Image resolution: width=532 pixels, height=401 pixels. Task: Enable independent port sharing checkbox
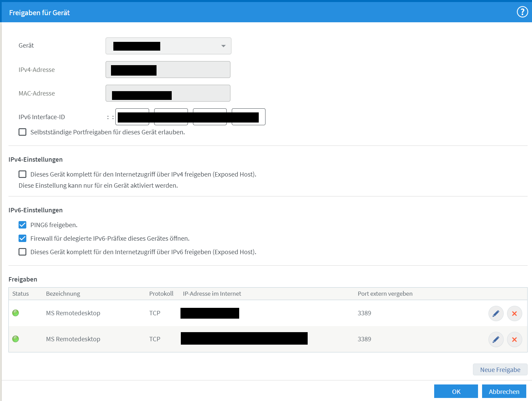[23, 132]
